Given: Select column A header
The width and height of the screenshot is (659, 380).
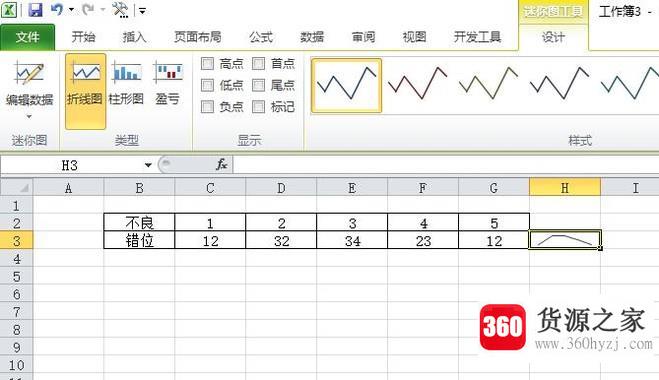Looking at the screenshot, I should click(x=69, y=187).
